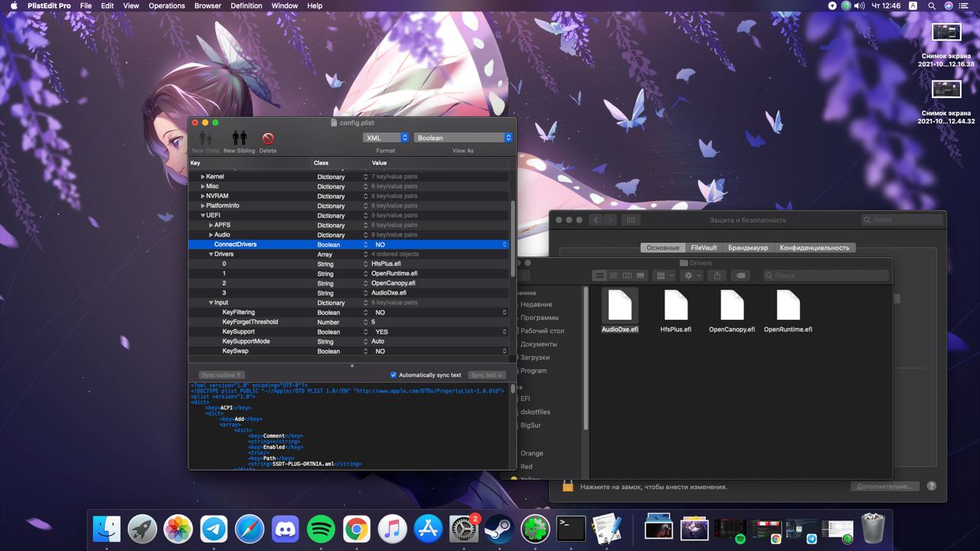Toggle Automatically sync text checkbox

click(x=394, y=375)
